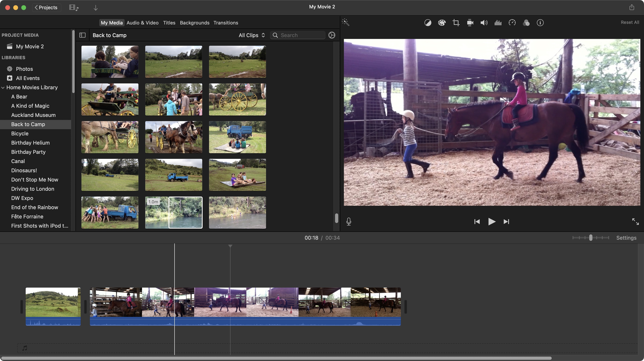Viewport: 644px width, 361px height.
Task: Open the speed adjustment tool
Action: point(512,23)
